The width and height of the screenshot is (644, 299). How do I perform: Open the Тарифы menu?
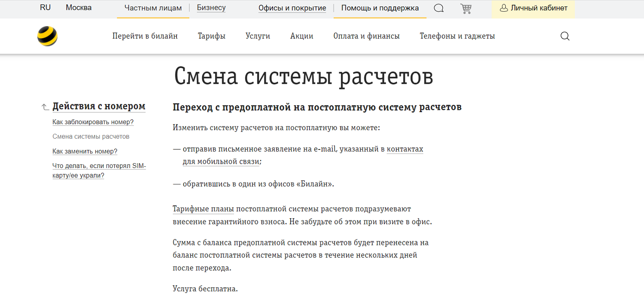tap(212, 36)
